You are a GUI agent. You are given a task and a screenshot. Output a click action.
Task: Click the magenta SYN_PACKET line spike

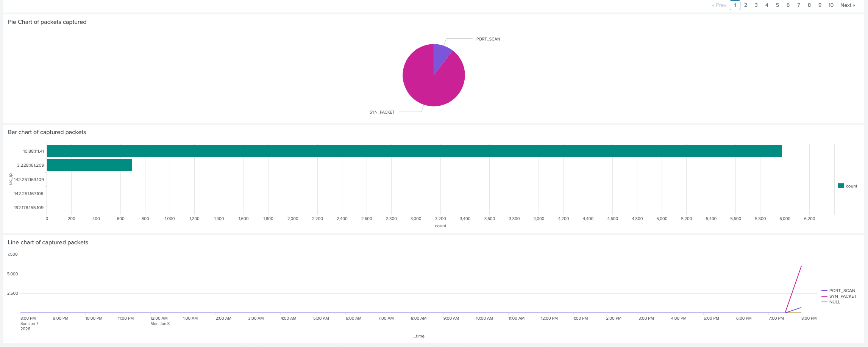click(x=793, y=289)
